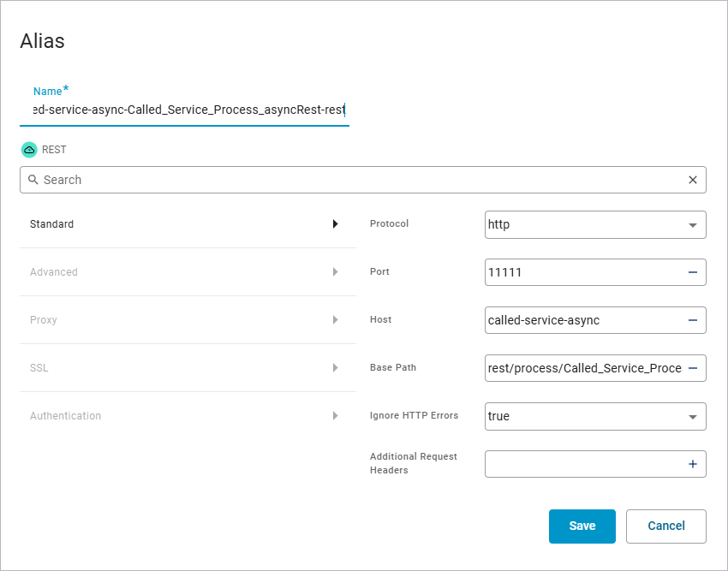The image size is (728, 571).
Task: Click minus icon in Base Path field
Action: click(692, 368)
